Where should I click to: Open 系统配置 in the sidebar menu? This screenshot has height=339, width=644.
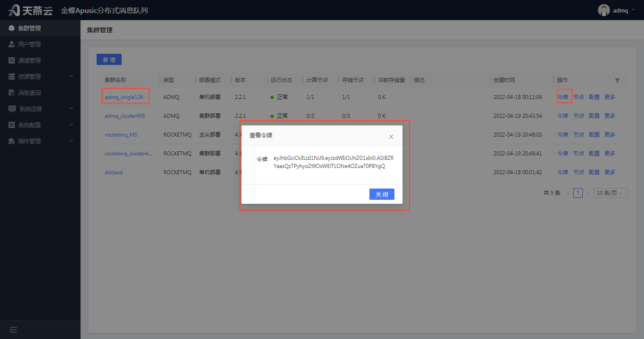point(40,125)
